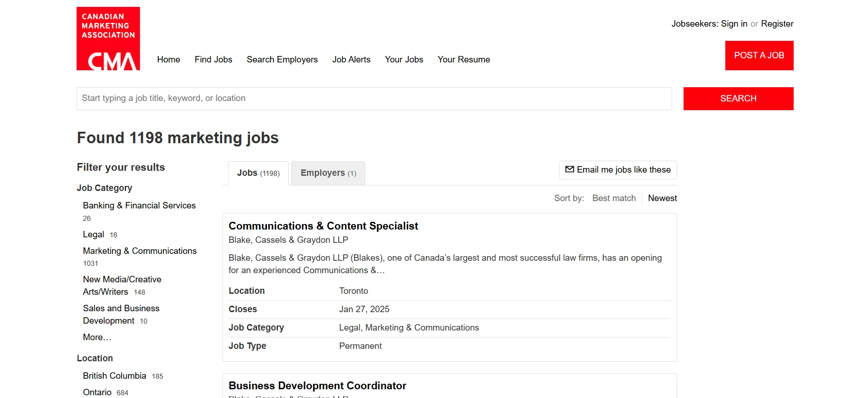The height and width of the screenshot is (398, 868).
Task: Click Legal, Marketing & Communications category value
Action: pyautogui.click(x=409, y=327)
